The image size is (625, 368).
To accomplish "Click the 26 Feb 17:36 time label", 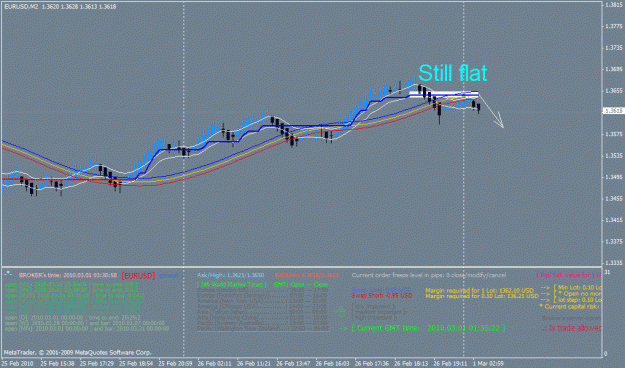I will (x=372, y=364).
